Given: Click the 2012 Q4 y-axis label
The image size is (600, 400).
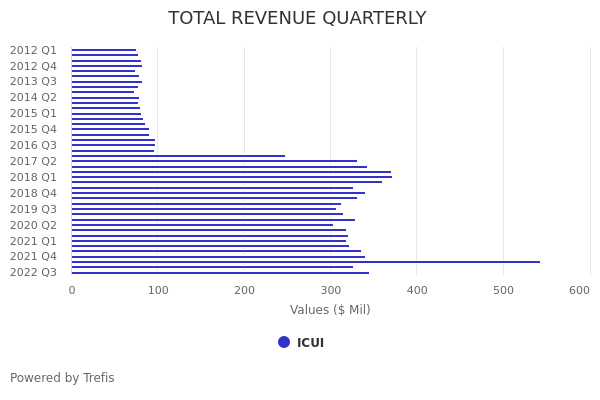Looking at the screenshot, I should coord(33,66).
